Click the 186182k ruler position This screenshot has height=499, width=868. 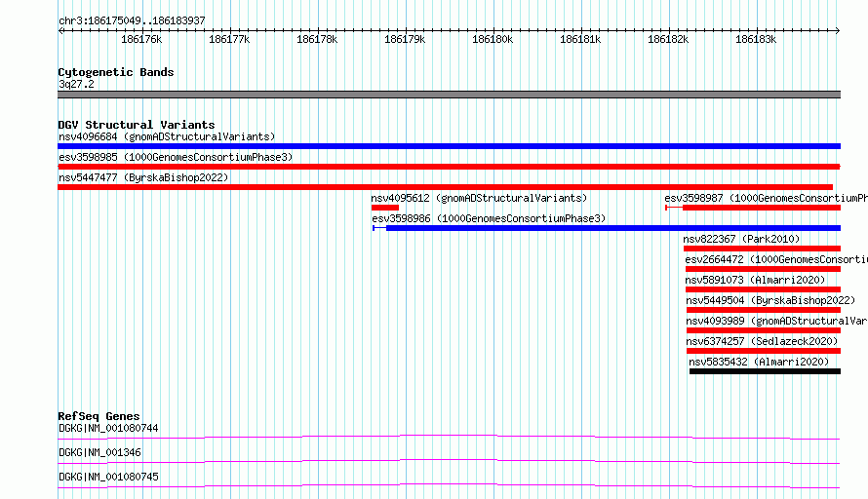(x=668, y=39)
